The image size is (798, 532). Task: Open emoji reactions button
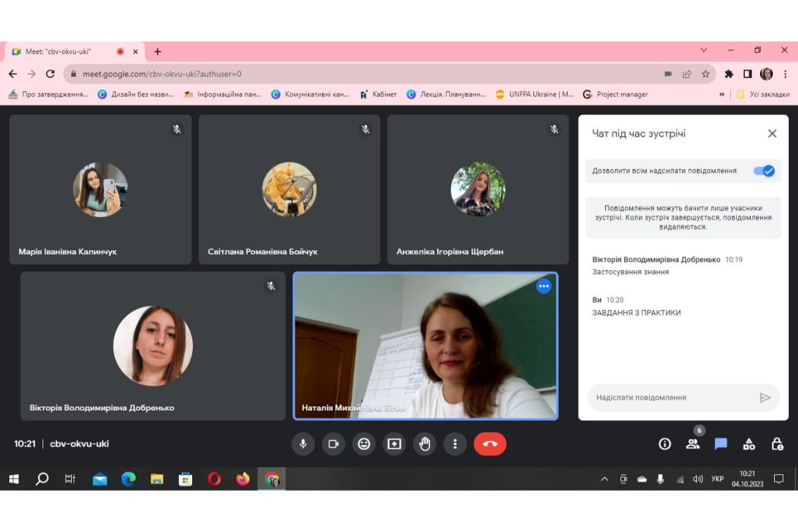point(364,444)
